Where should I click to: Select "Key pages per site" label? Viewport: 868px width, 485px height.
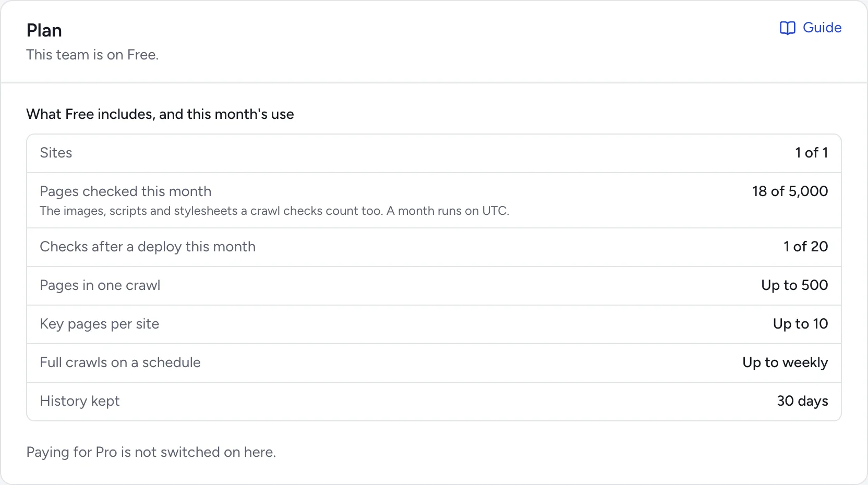click(100, 324)
